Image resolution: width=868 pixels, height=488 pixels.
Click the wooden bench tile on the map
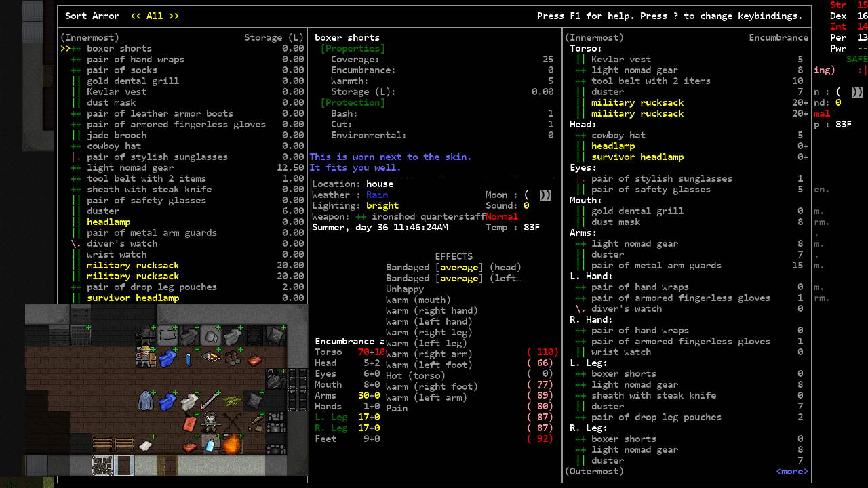102,443
